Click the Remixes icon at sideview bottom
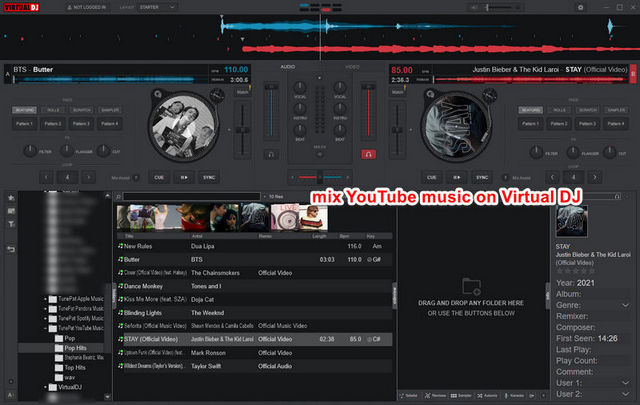Image resolution: width=640 pixels, height=405 pixels. (x=427, y=395)
